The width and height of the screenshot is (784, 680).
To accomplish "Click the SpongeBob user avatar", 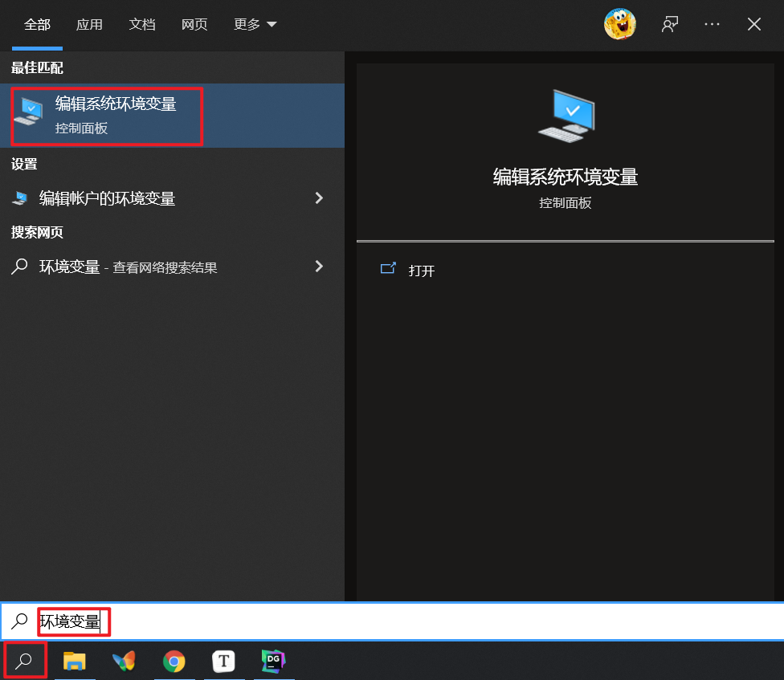I will 620,24.
